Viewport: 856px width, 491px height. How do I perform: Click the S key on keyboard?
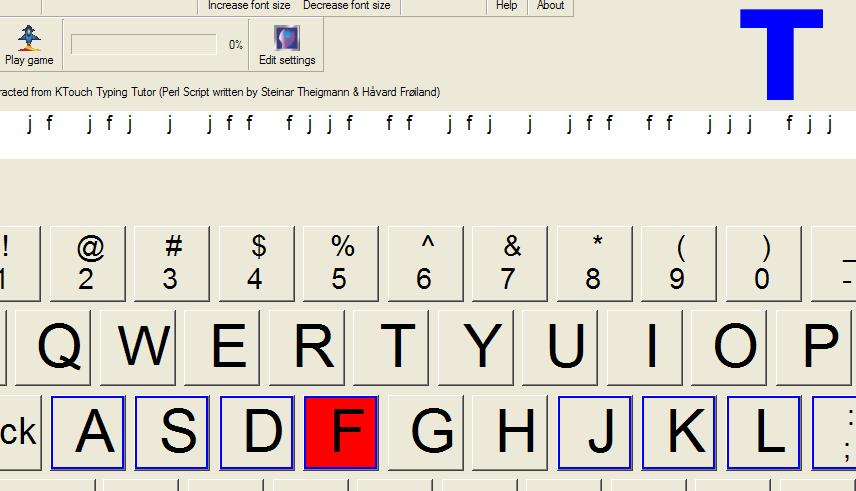point(172,433)
